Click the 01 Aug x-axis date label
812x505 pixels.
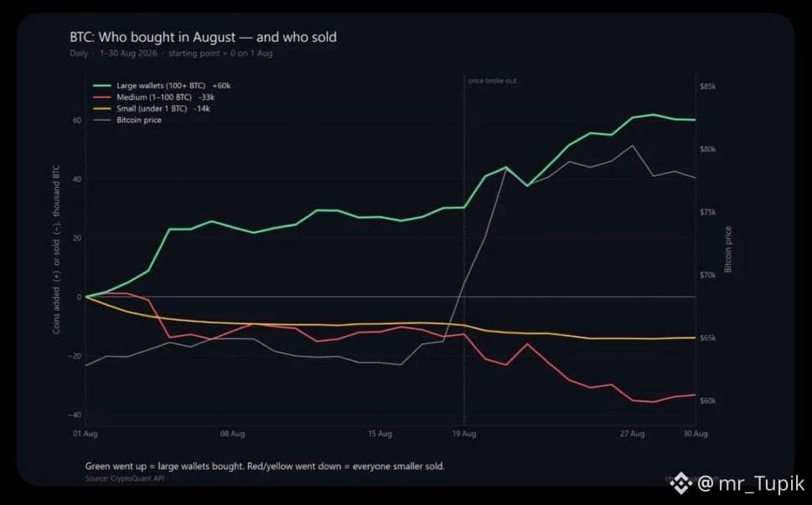pos(85,434)
